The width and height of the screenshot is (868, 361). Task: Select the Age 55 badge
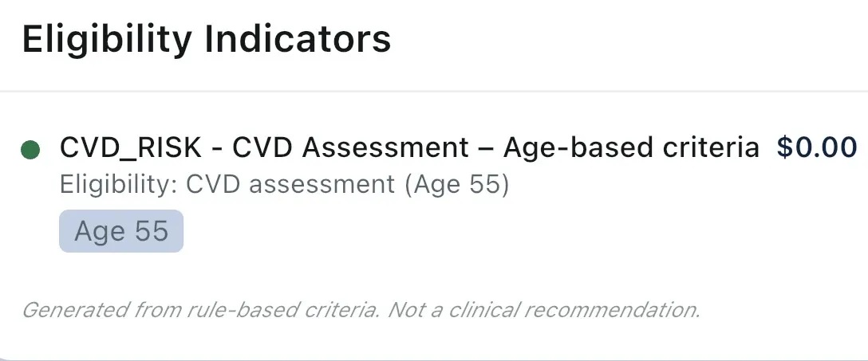tap(121, 231)
